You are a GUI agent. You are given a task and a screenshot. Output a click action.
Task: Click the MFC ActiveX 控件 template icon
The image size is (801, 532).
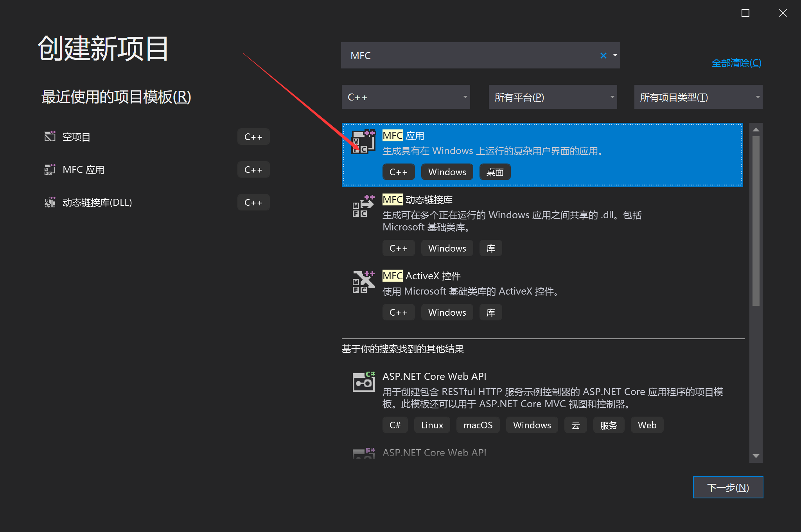pyautogui.click(x=363, y=282)
